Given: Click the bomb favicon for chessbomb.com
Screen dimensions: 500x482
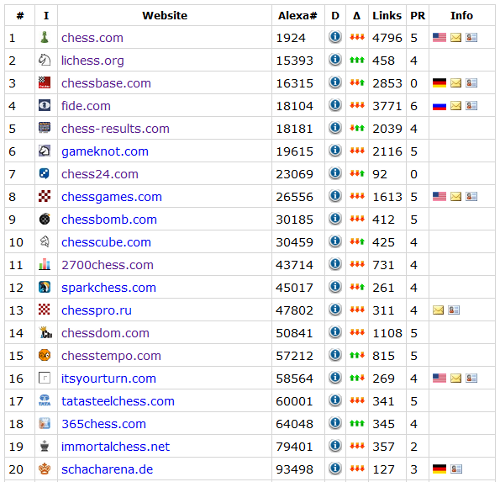Looking at the screenshot, I should click(x=45, y=219).
